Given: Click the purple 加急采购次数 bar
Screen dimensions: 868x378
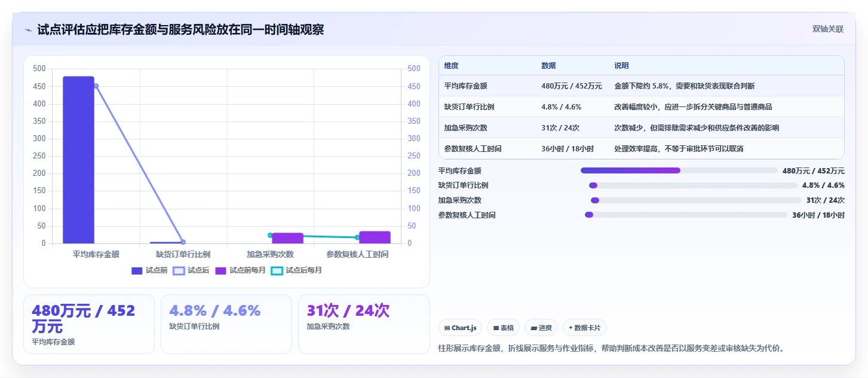Looking at the screenshot, I should coord(287,238).
